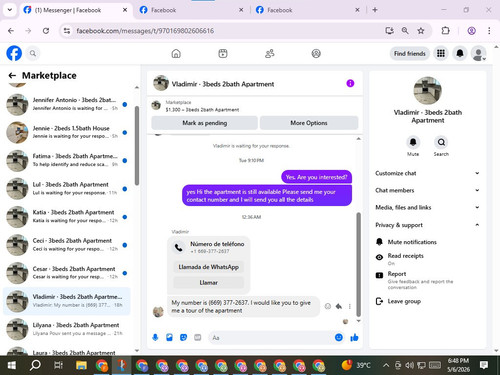The height and width of the screenshot is (375, 500).
Task: Open Katia conversation in list
Action: tap(67, 217)
